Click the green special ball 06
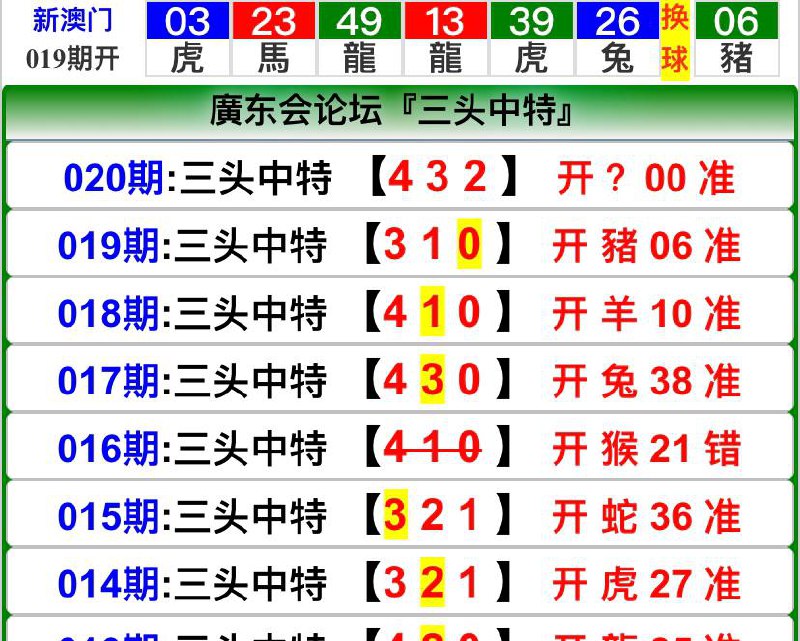800x641 pixels. point(737,20)
